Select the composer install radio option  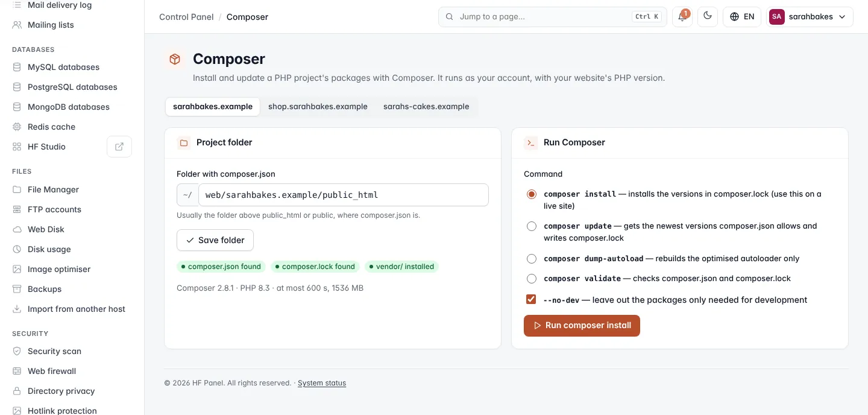(x=532, y=194)
